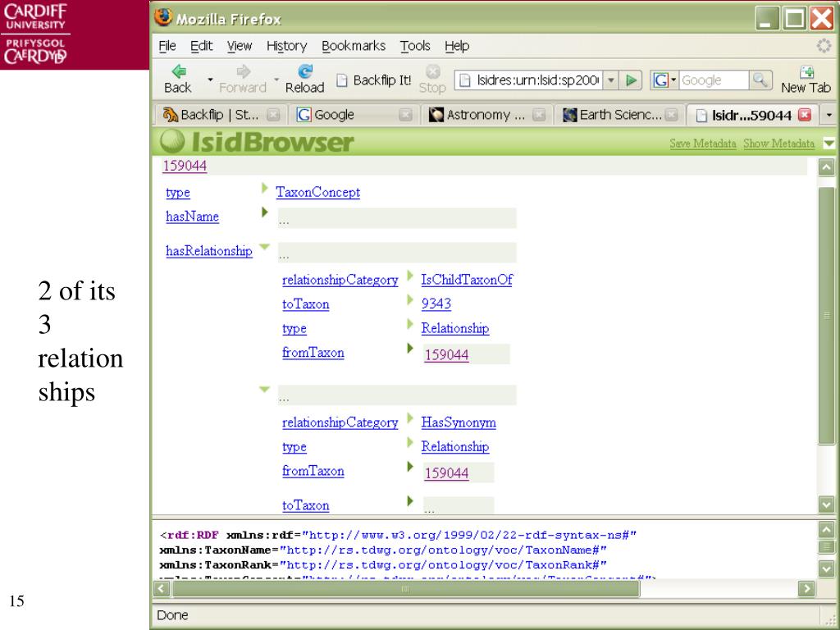The height and width of the screenshot is (630, 840).
Task: Click the Save Metadata link
Action: pos(703,144)
